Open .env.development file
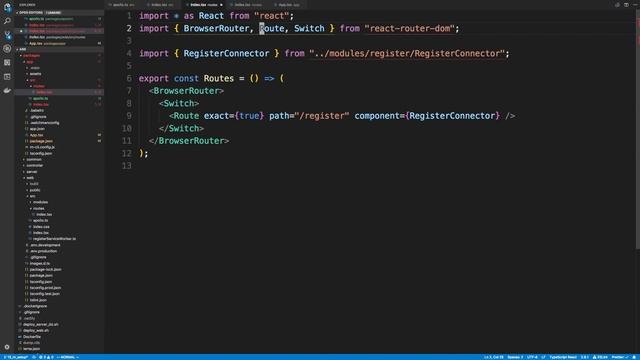This screenshot has width=640, height=360. (45, 245)
